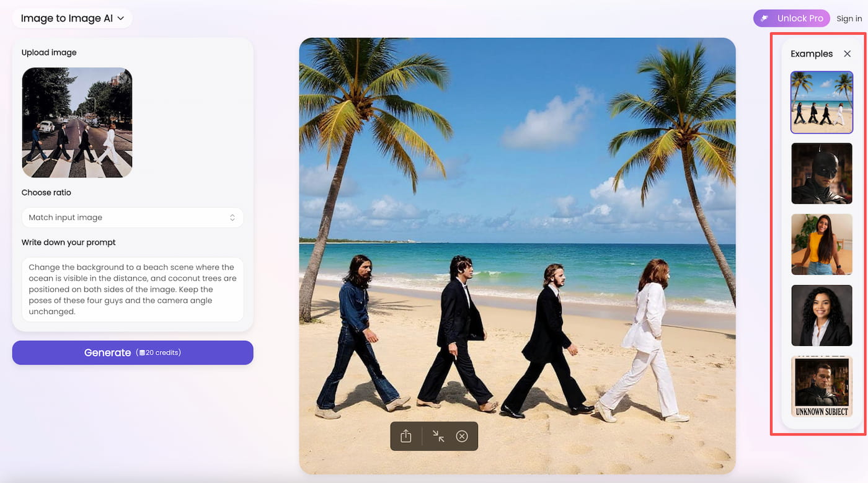The image size is (868, 483).
Task: Select the beach scene example thumbnail
Action: (821, 102)
